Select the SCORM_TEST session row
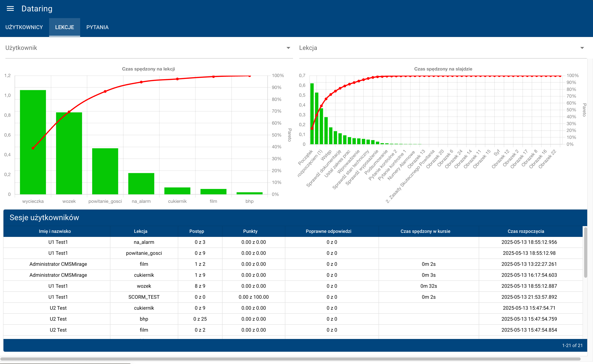The height and width of the screenshot is (364, 593). pyautogui.click(x=144, y=297)
